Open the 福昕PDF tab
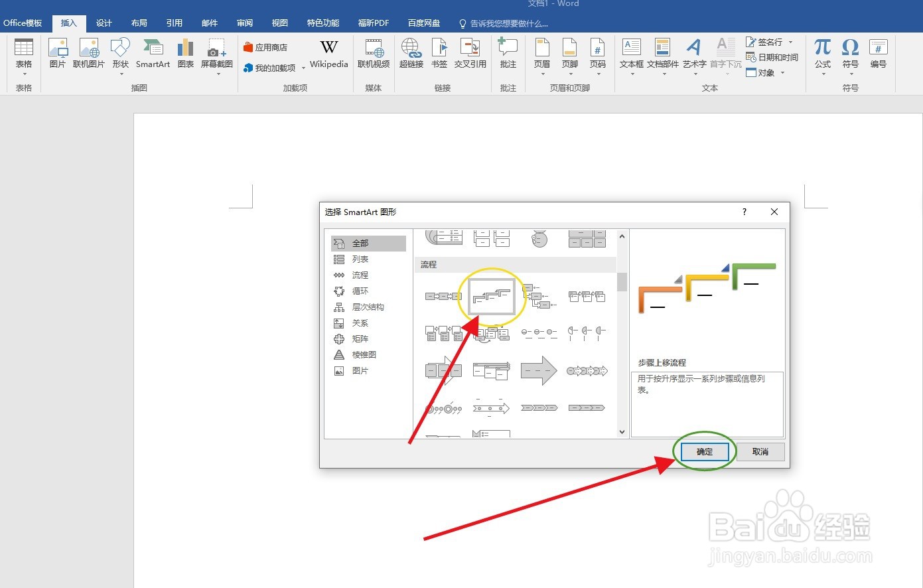The image size is (923, 588). click(374, 23)
